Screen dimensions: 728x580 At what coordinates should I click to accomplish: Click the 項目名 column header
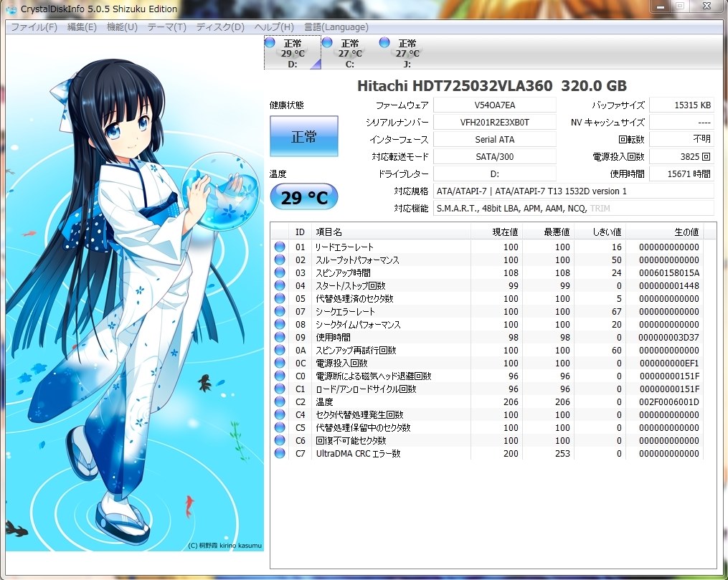click(x=390, y=232)
